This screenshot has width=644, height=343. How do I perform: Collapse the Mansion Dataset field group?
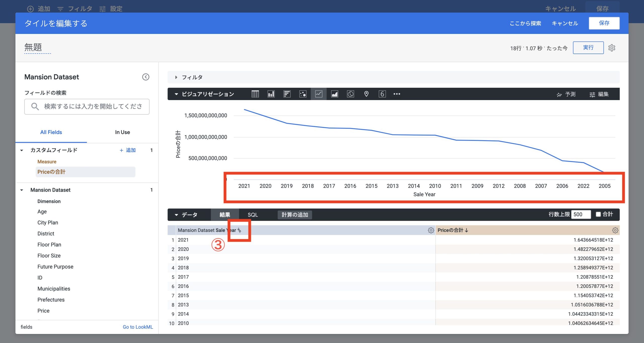(x=22, y=190)
